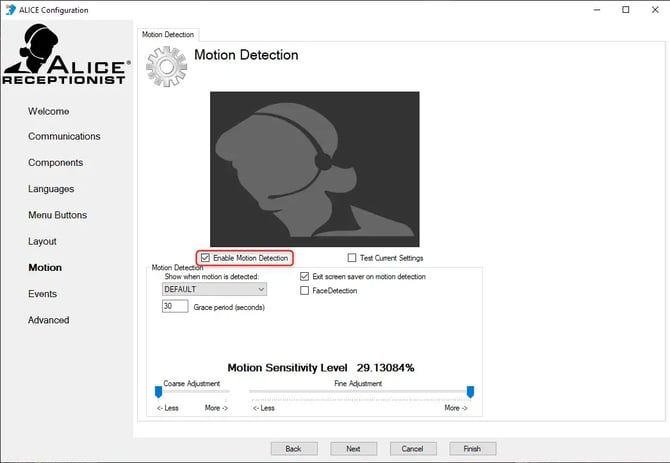Click the gear icon beside Motion Detection
The height and width of the screenshot is (463, 670).
(x=165, y=67)
